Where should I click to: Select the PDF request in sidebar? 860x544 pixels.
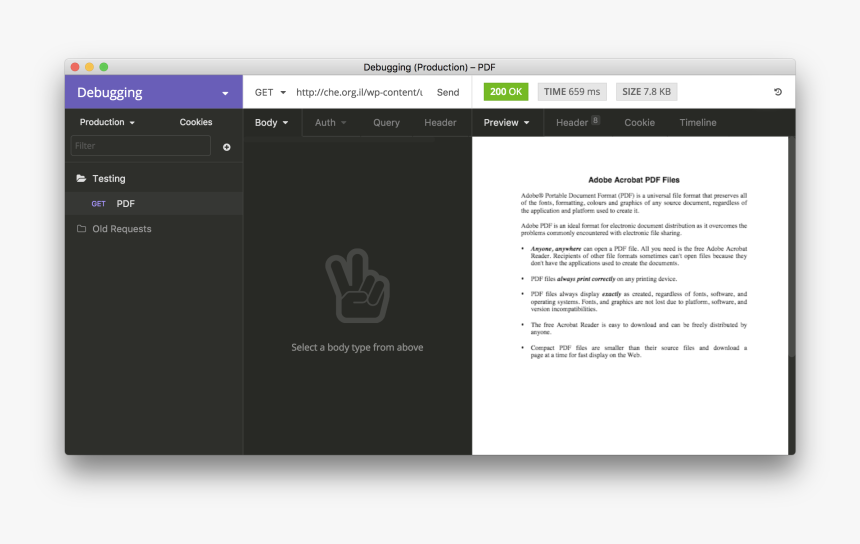tap(154, 203)
